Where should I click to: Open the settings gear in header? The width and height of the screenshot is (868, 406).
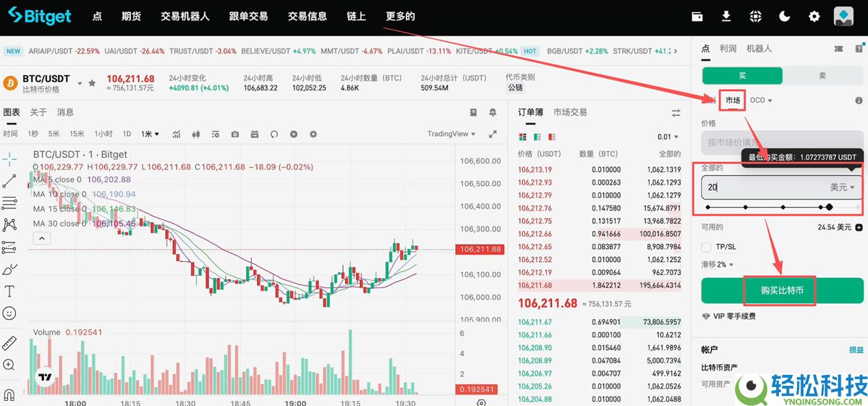click(x=814, y=16)
